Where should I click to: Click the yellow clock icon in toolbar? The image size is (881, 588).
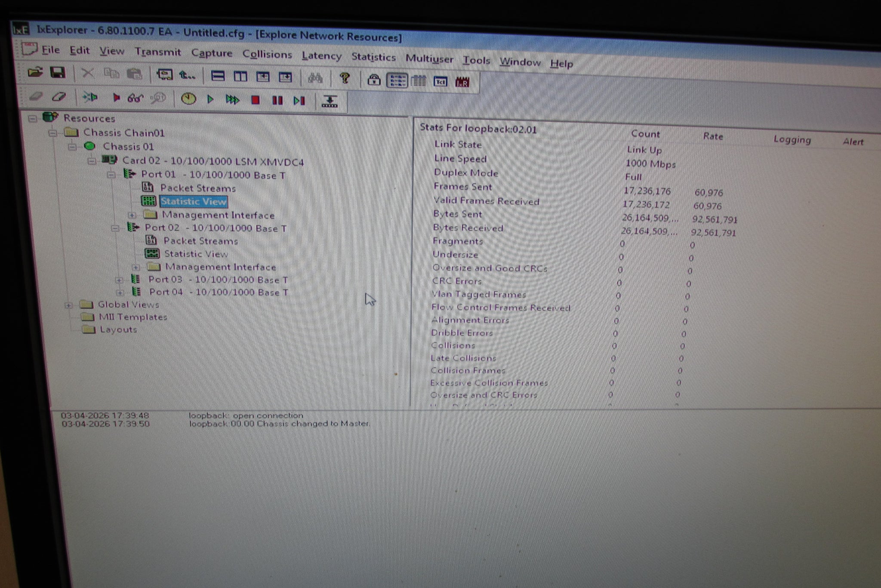coord(188,99)
